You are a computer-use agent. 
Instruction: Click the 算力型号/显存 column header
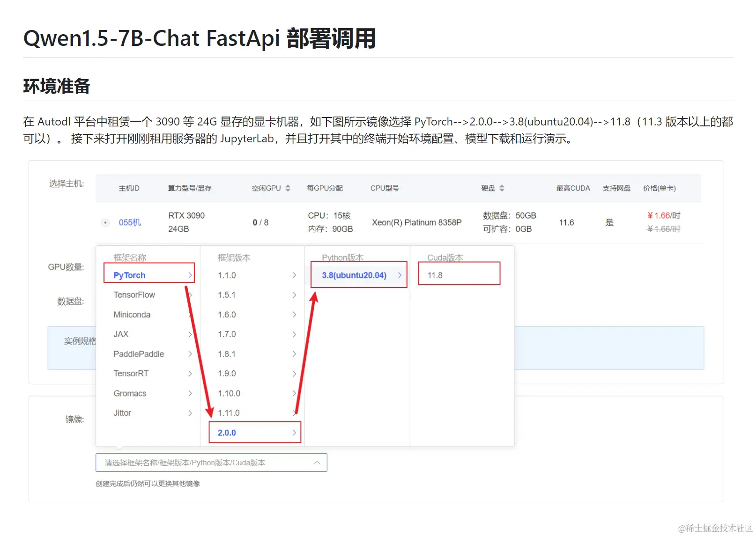(x=190, y=188)
